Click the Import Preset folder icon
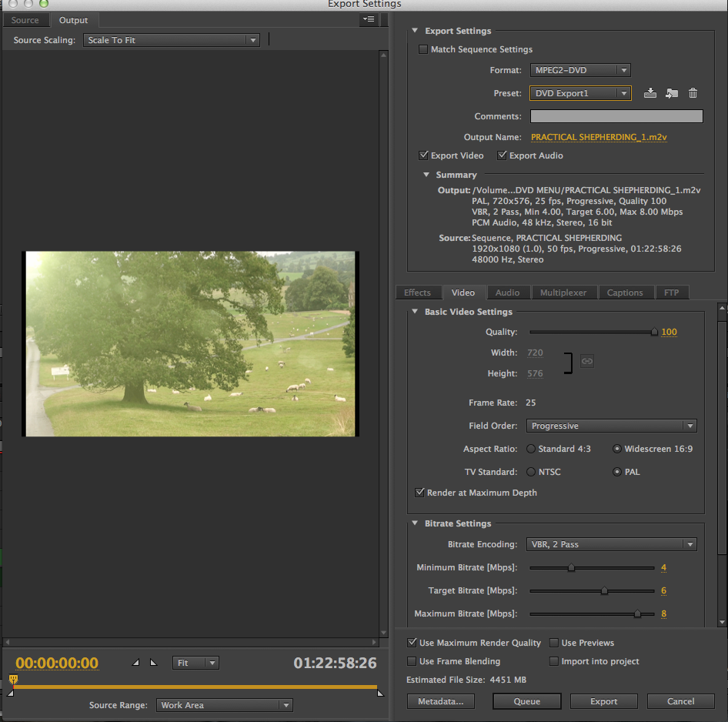This screenshot has width=728, height=722. coord(672,93)
